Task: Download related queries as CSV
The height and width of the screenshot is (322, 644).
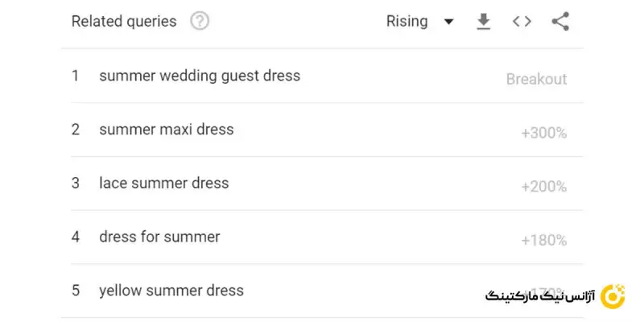Action: (483, 22)
